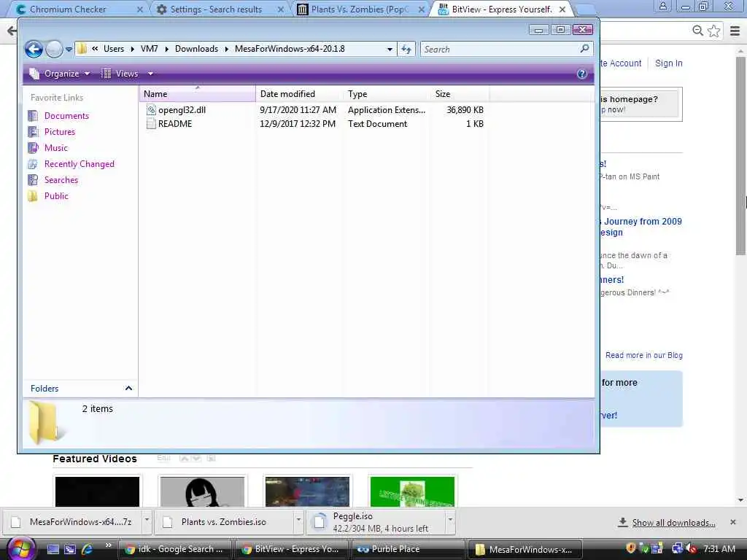Click the Public folder sidebar icon
The height and width of the screenshot is (560, 747).
[x=33, y=196]
